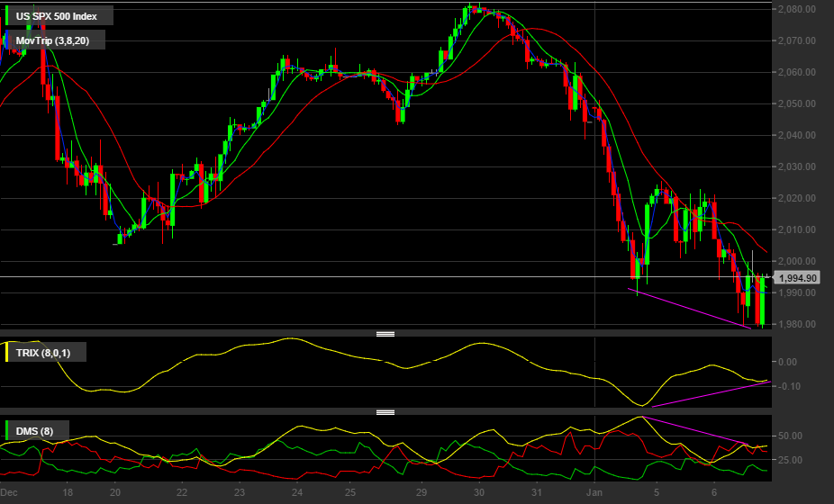Click the US SPX 500 Index label
Screen dimensions: 834x504
tap(57, 16)
